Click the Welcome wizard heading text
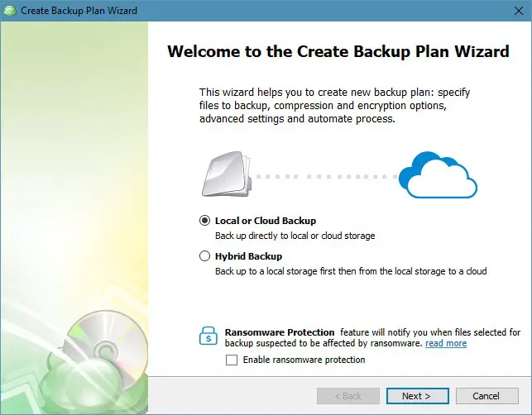The image size is (532, 415). pos(338,52)
